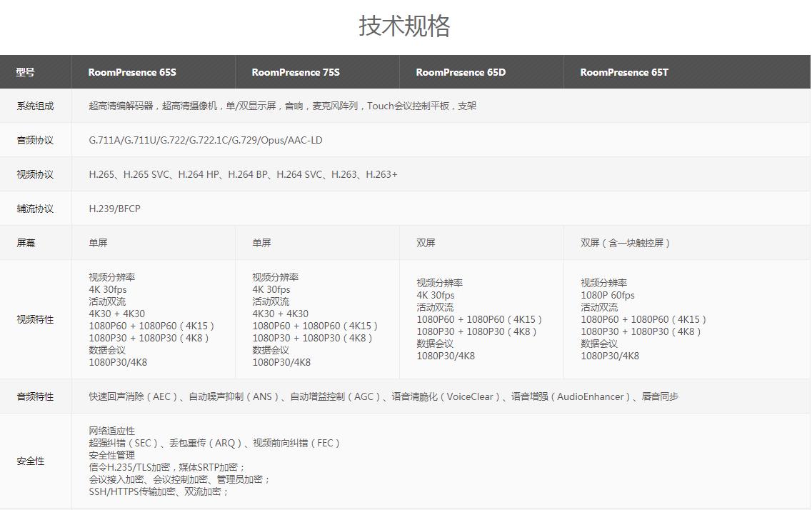Click the 双屏（含一块触控屏）cell

[x=626, y=244]
